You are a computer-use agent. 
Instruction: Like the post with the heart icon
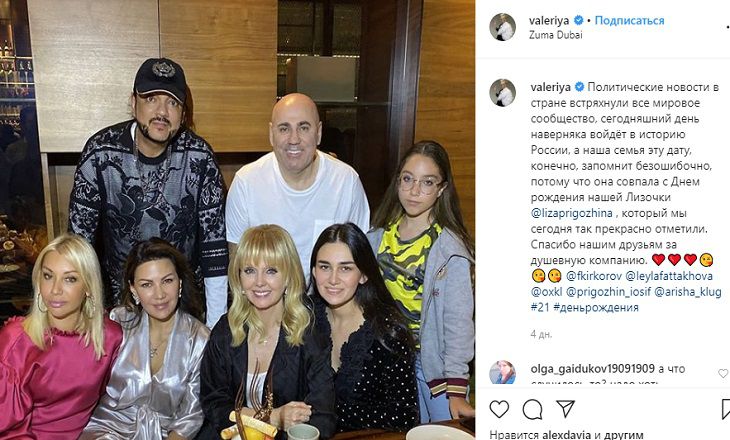(499, 409)
